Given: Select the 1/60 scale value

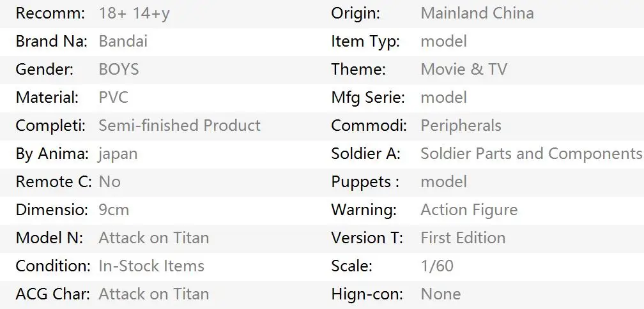Looking at the screenshot, I should point(436,266).
